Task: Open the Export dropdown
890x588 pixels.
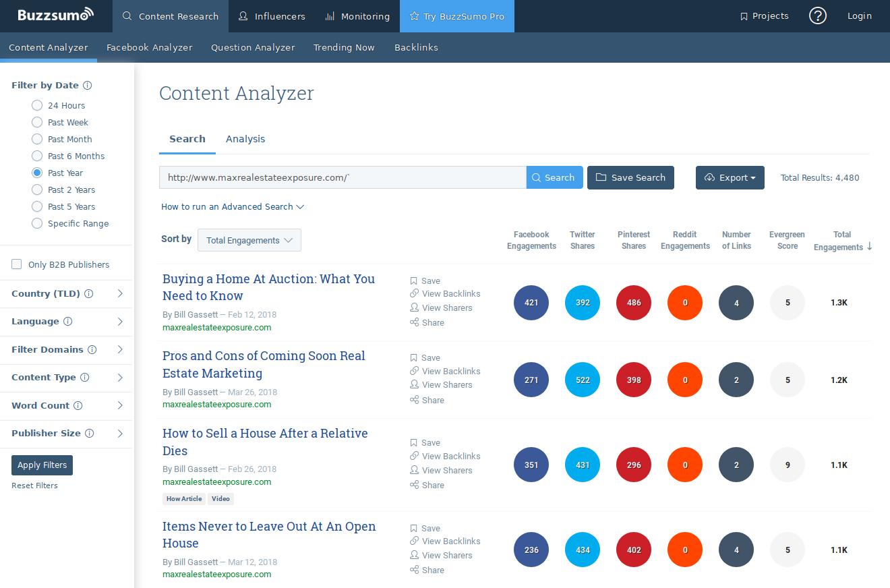Action: tap(730, 178)
